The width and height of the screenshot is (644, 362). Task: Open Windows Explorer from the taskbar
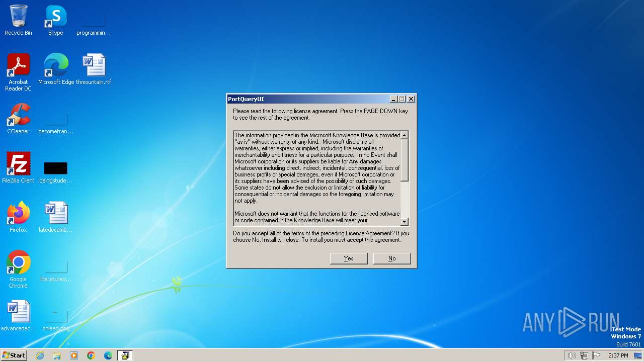pyautogui.click(x=57, y=355)
